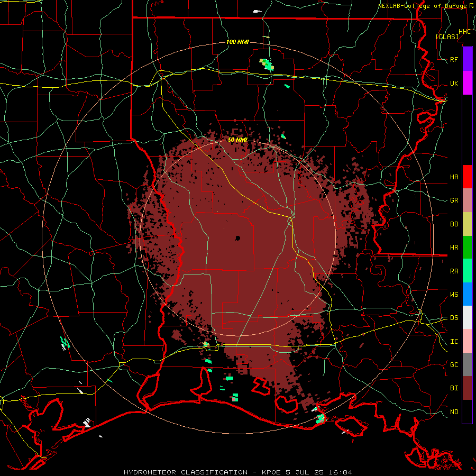Click the UK magenta color swatch

coord(467,83)
